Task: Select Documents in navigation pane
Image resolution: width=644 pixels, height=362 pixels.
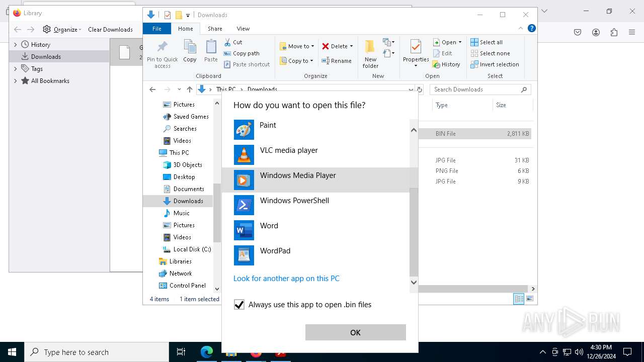Action: pos(184,189)
